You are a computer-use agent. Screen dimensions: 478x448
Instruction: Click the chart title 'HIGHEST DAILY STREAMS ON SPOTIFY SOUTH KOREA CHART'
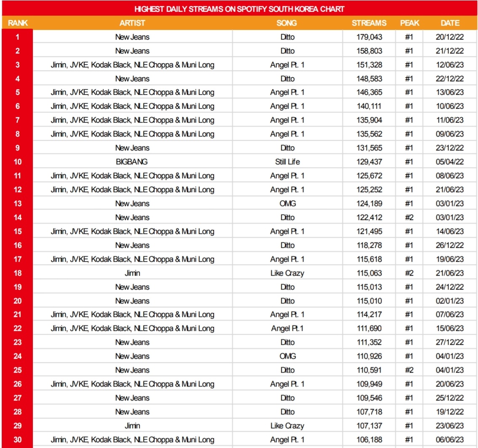click(x=239, y=9)
